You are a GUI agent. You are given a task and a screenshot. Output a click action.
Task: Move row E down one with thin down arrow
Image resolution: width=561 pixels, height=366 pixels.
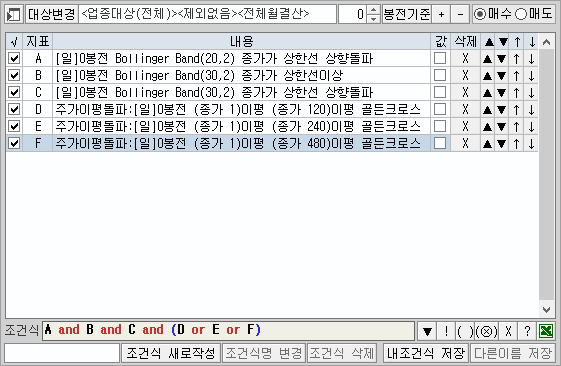click(531, 127)
